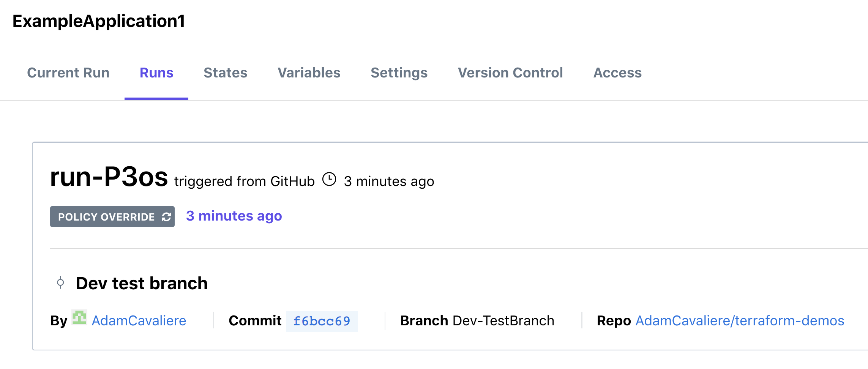Open commit hash f6bcc69
The height and width of the screenshot is (369, 868).
[x=322, y=322]
